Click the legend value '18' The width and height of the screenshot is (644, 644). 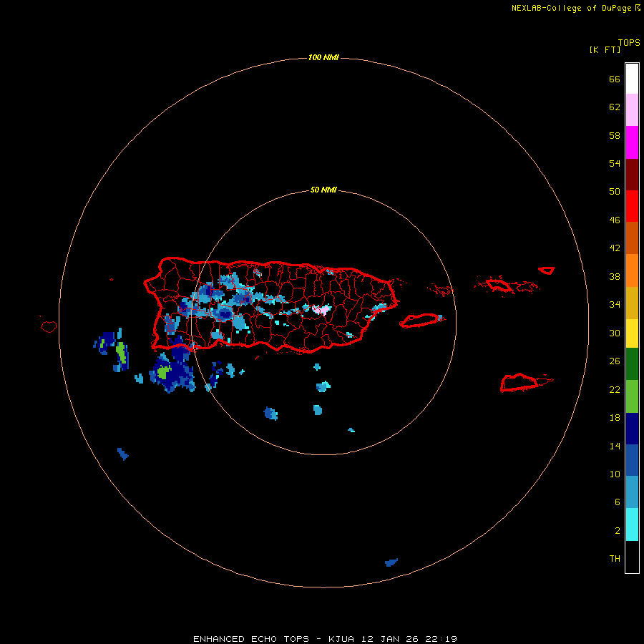click(615, 417)
